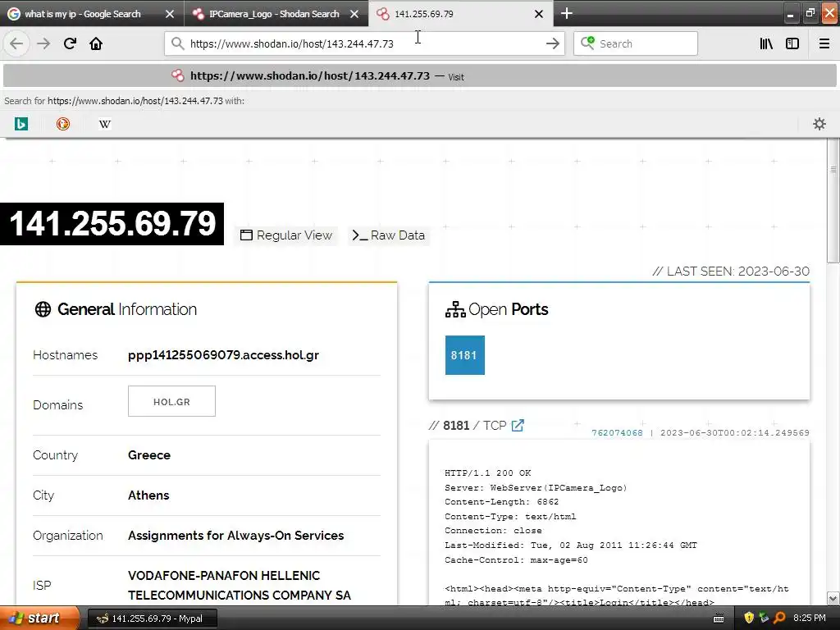Screen dimensions: 840x630
Task: Visit suggested shodan.io host URL
Action: point(420,76)
